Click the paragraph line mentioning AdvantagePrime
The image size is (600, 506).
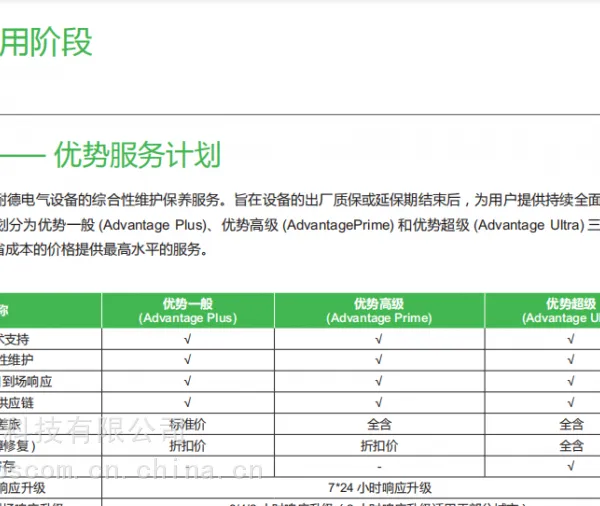pyautogui.click(x=300, y=225)
